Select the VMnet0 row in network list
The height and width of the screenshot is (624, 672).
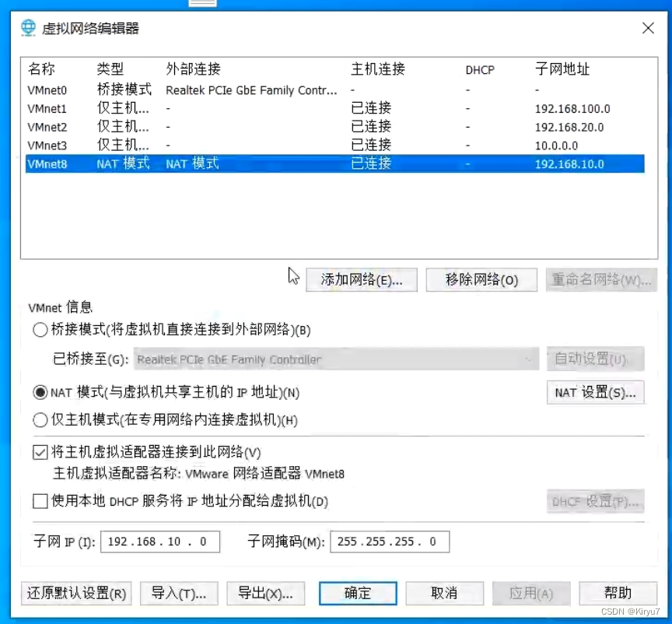[334, 90]
